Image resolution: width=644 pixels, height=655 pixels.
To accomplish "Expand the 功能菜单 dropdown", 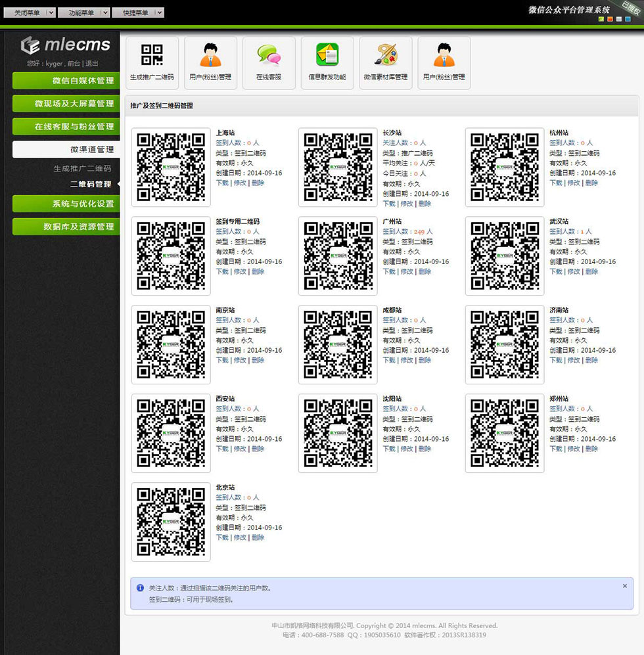I will pos(83,12).
